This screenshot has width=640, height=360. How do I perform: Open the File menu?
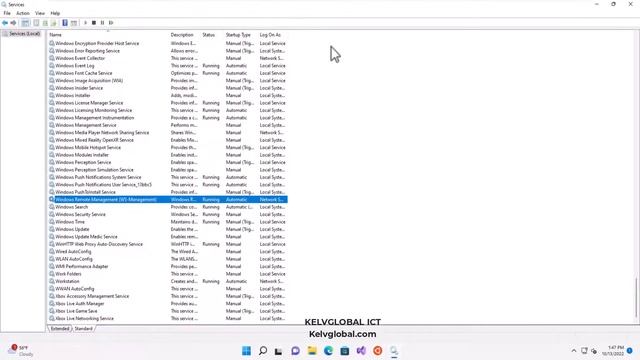7,13
